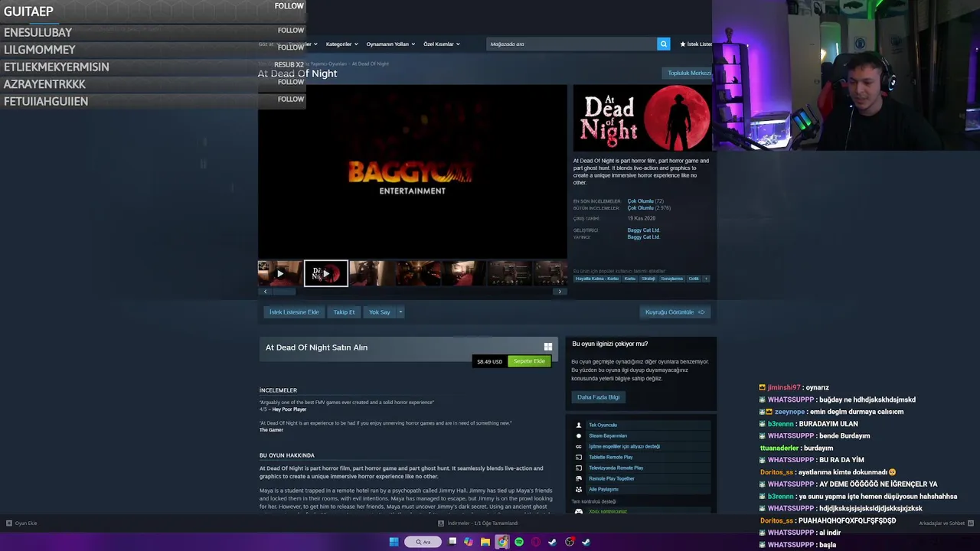This screenshot has height=551, width=980.
Task: Click the Remote Play Together icon
Action: [579, 478]
